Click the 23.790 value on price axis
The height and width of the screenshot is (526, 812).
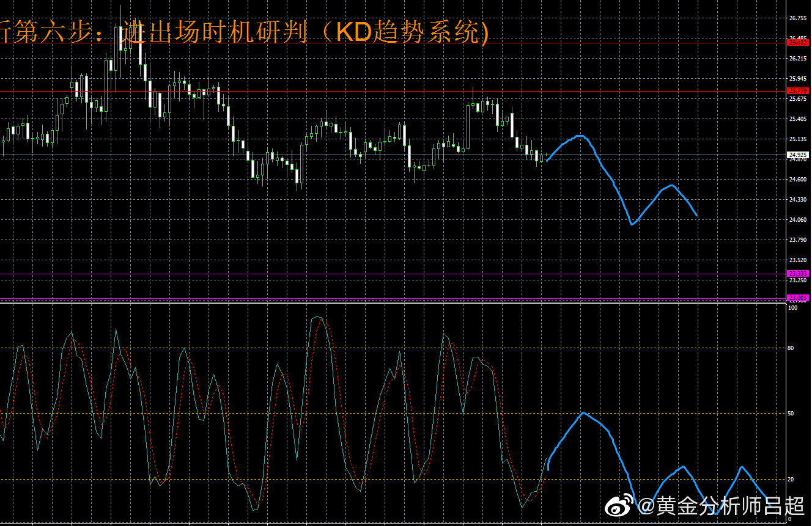797,240
